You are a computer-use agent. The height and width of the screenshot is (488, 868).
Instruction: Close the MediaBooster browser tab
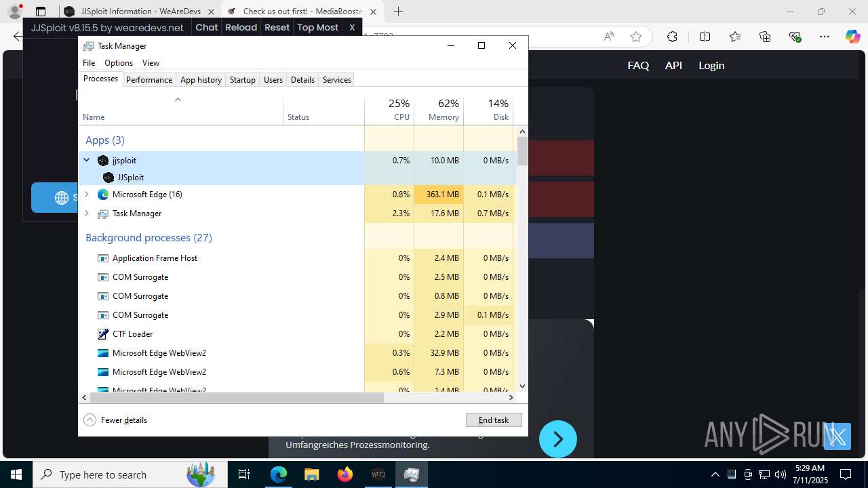tap(373, 12)
